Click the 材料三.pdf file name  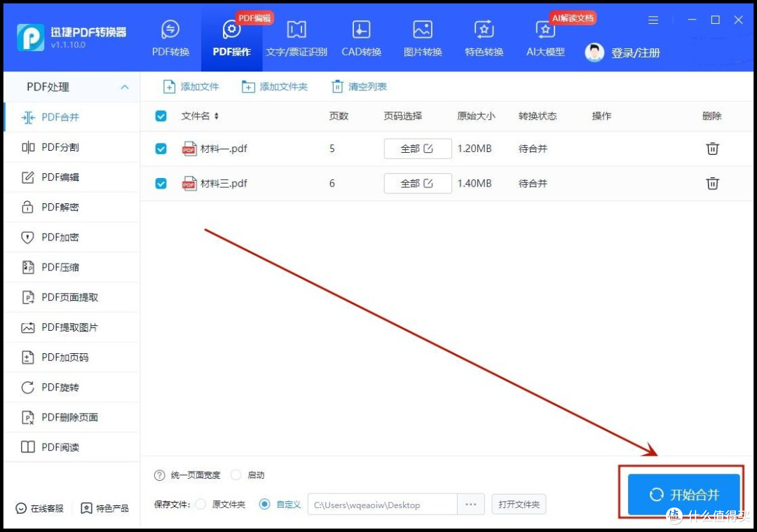(223, 184)
